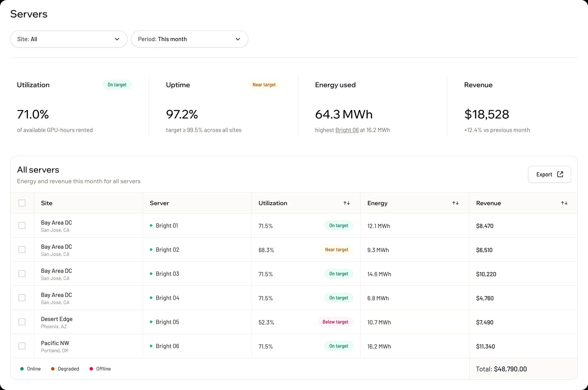Click the 97.2% uptime value
The height and width of the screenshot is (390, 588).
[182, 114]
